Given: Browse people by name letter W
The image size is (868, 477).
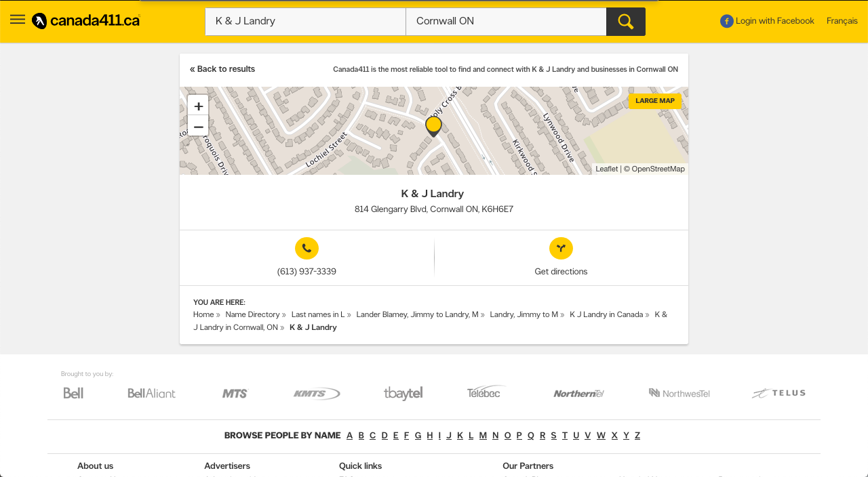Looking at the screenshot, I should pos(601,436).
